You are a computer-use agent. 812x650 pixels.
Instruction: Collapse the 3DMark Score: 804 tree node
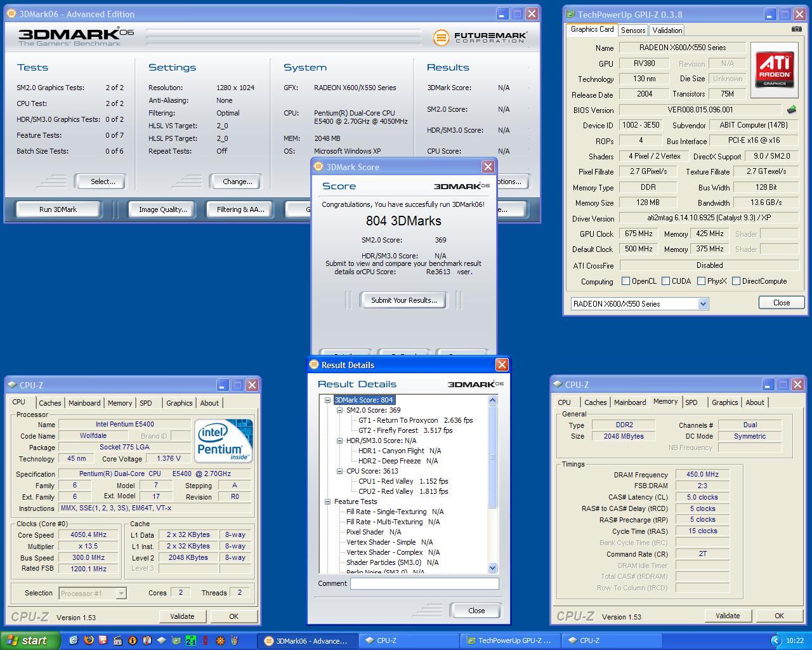point(328,400)
